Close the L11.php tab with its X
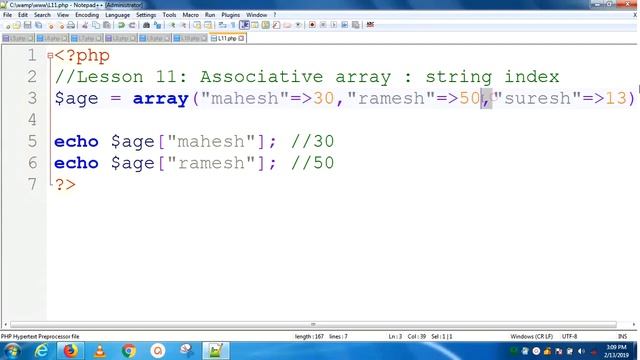This screenshot has height=360, width=640. click(241, 38)
